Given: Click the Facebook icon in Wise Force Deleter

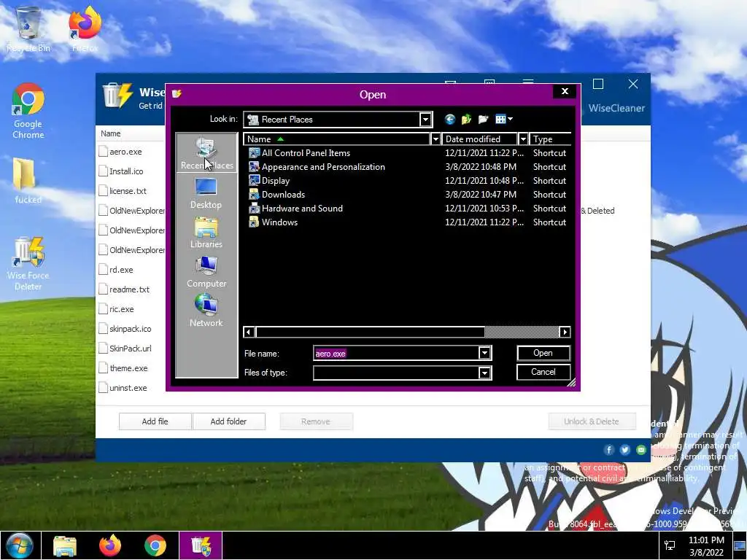Looking at the screenshot, I should 609,449.
